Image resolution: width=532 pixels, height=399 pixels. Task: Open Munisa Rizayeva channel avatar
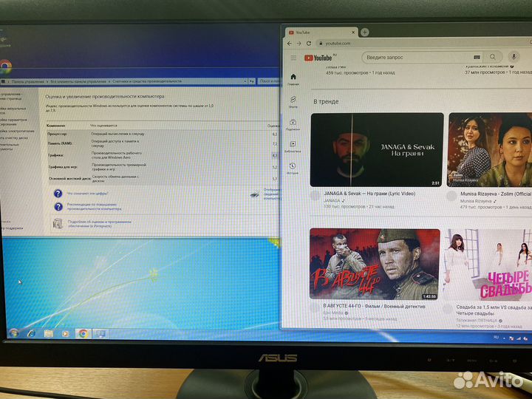tap(451, 196)
